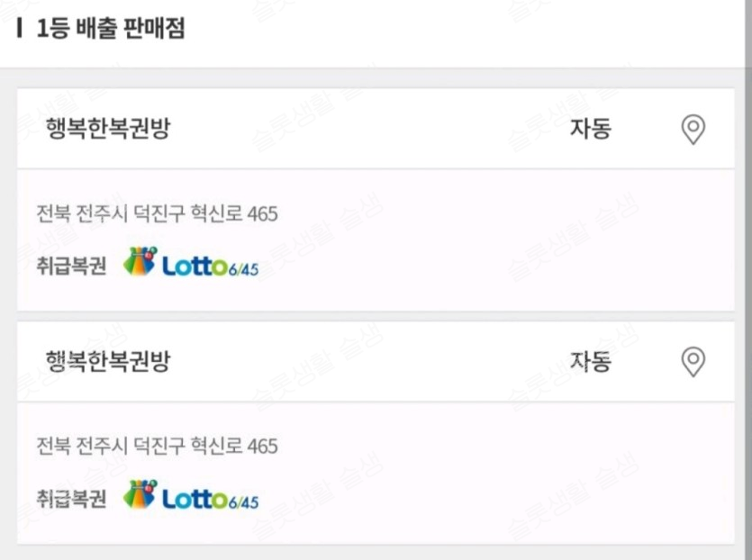752x560 pixels.
Task: Select the first 행복한복권방 store name
Action: click(x=107, y=130)
